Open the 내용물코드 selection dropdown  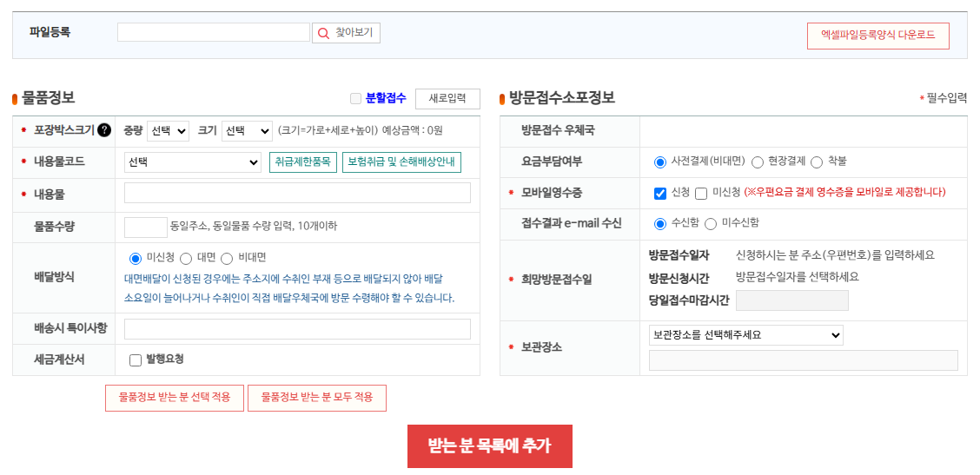(193, 162)
